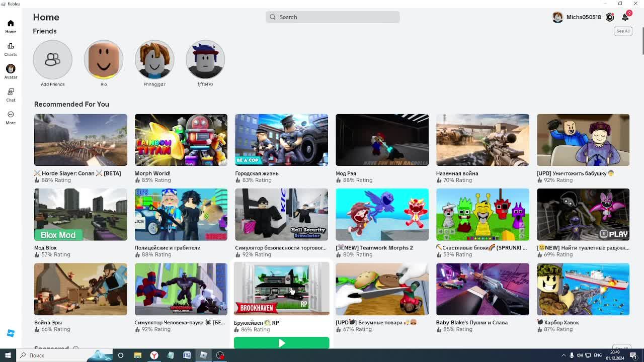Open Полицейские и грабители game
Viewport: 644px width, 362px height.
tap(181, 214)
